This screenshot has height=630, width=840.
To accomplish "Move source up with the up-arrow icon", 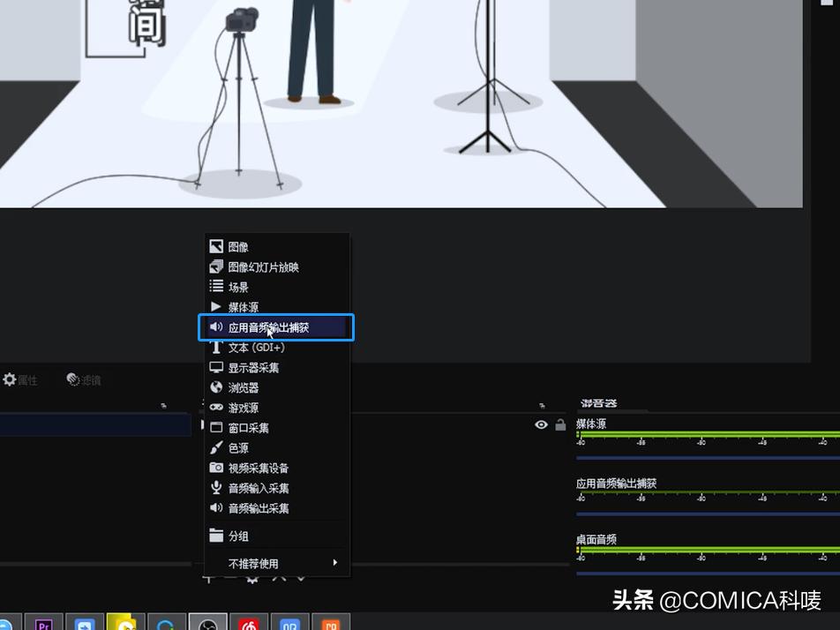I will (279, 579).
